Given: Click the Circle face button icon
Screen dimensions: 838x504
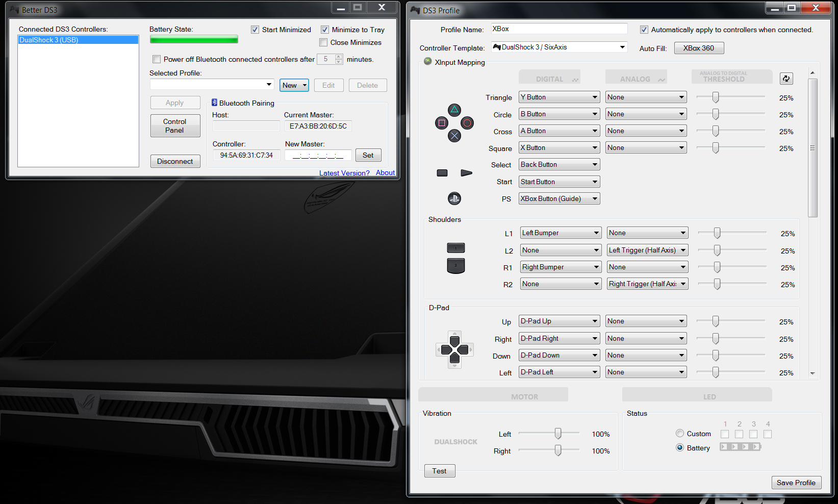Looking at the screenshot, I should pos(467,123).
